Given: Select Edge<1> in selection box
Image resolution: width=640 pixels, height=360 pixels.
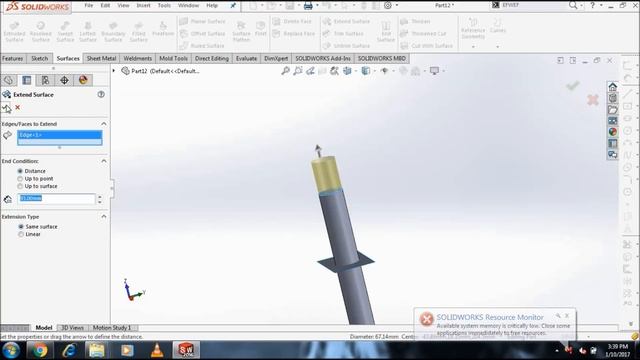Looking at the screenshot, I should tap(60, 135).
